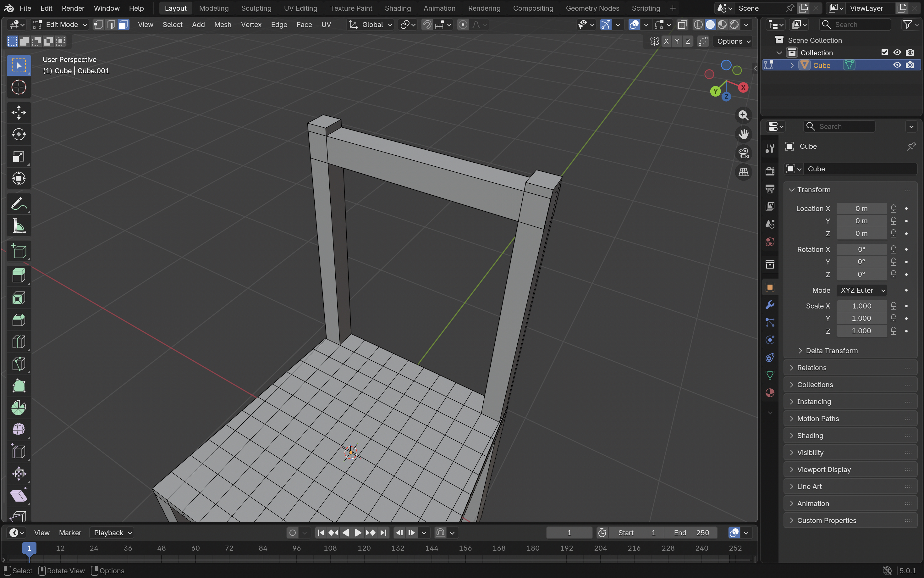Toggle X-ray display in viewport header
This screenshot has width=924, height=578.
[x=682, y=25]
